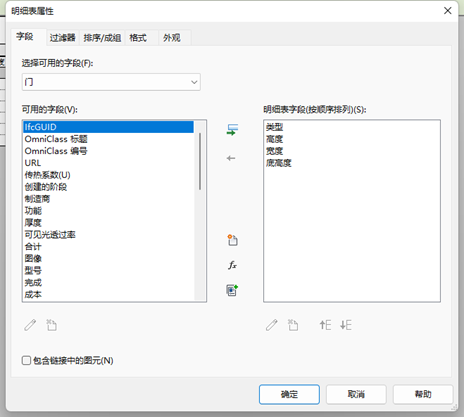Open the 排序/成组 tab
Screen dimensions: 464x417
click(102, 38)
